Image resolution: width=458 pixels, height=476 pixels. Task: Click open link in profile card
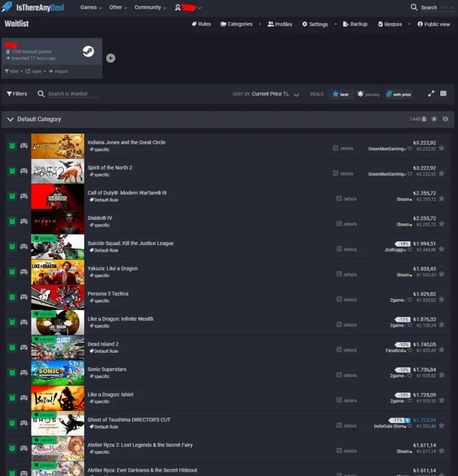pyautogui.click(x=33, y=71)
